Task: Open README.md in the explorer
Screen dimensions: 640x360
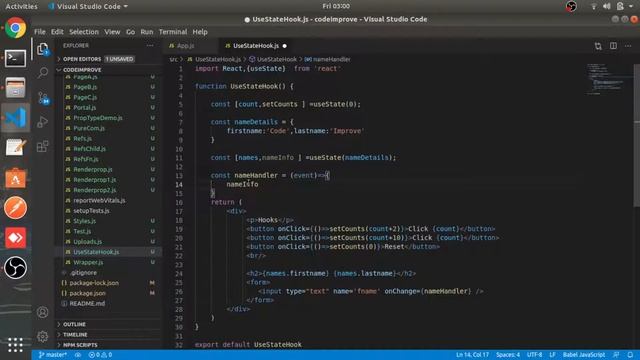Action: [x=87, y=304]
